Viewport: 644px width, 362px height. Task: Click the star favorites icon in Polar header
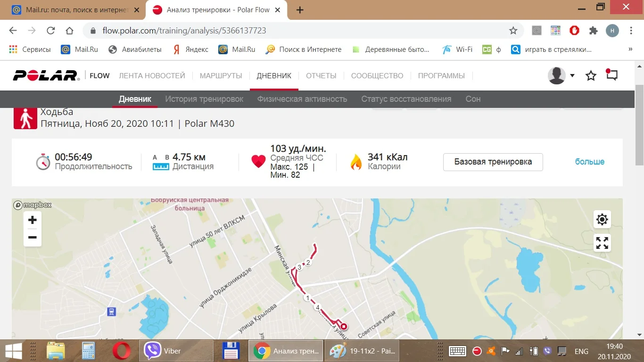[591, 75]
